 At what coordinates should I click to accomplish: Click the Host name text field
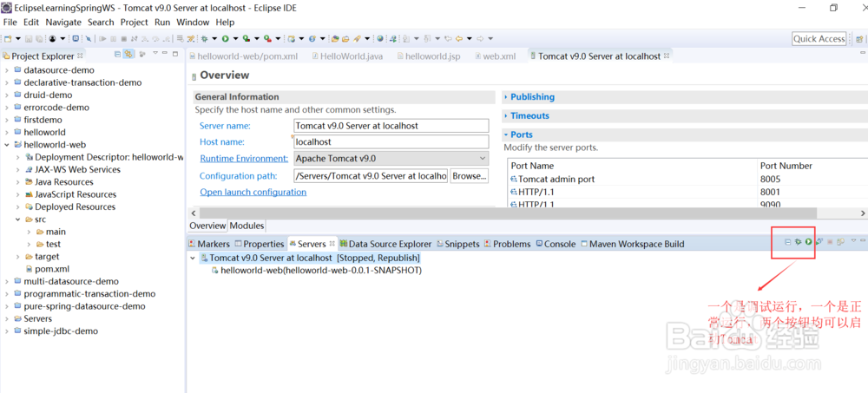point(391,141)
